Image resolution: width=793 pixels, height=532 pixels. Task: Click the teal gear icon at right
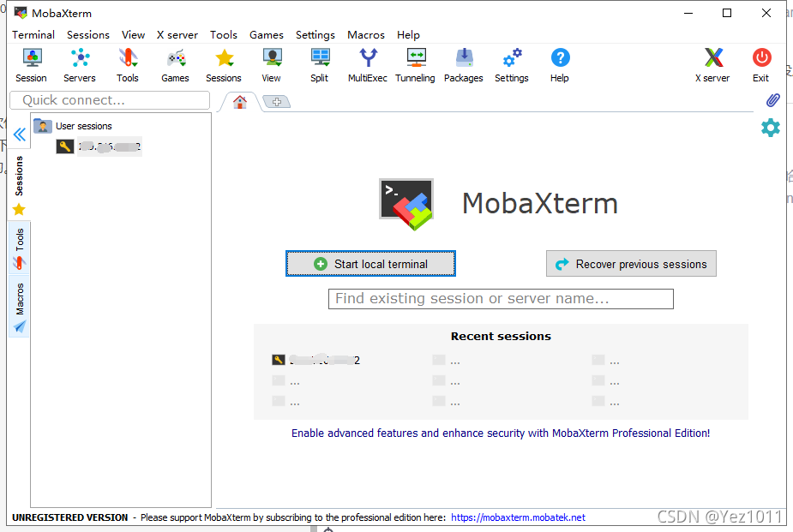tap(770, 128)
